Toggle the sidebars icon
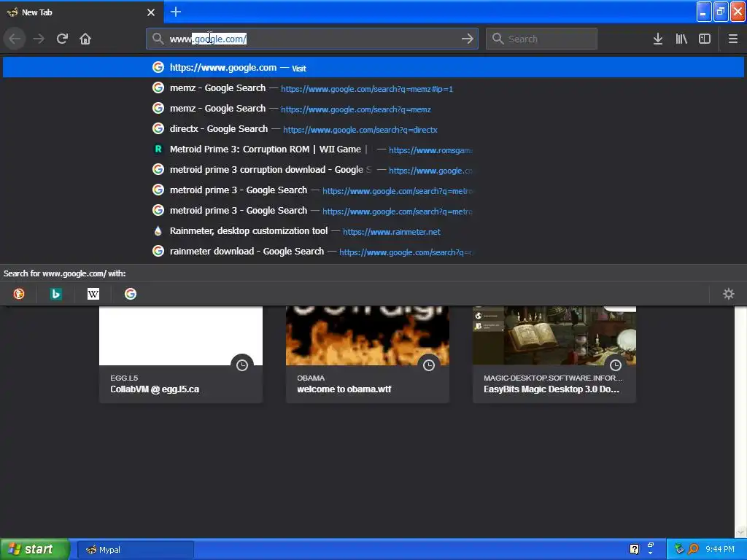Image resolution: width=747 pixels, height=560 pixels. (705, 39)
